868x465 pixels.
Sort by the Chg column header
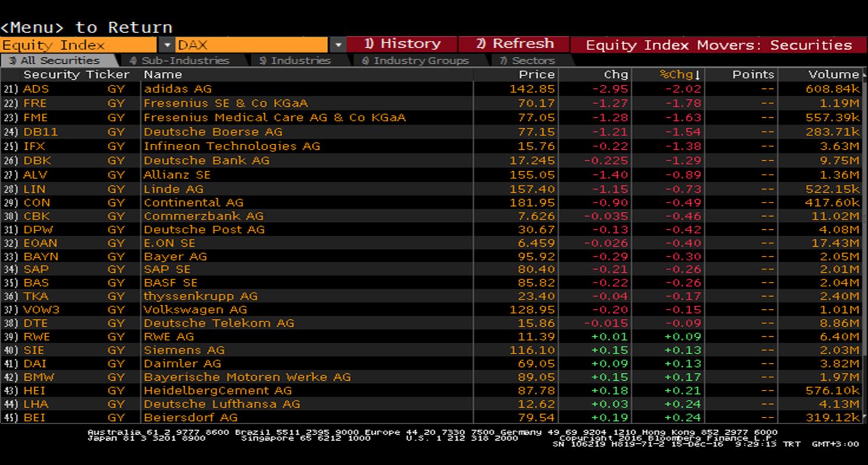[616, 74]
